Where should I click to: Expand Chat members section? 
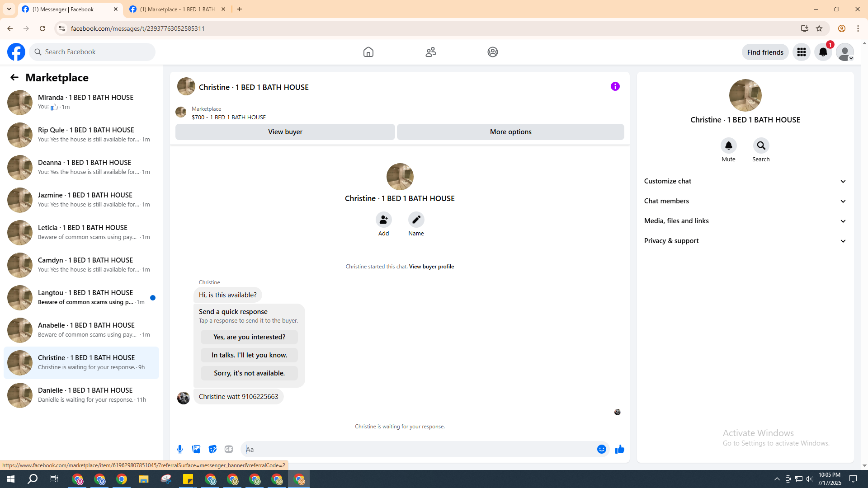[745, 201]
